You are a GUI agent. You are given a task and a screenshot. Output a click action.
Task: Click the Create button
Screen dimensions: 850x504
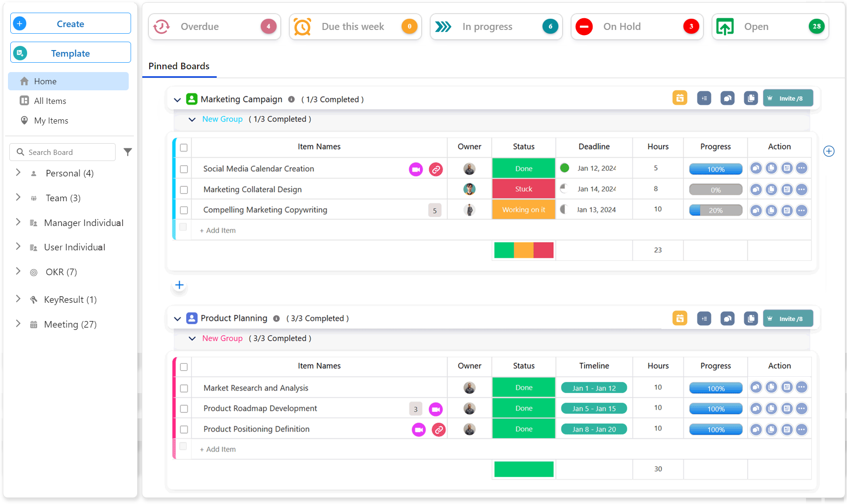[x=71, y=24]
